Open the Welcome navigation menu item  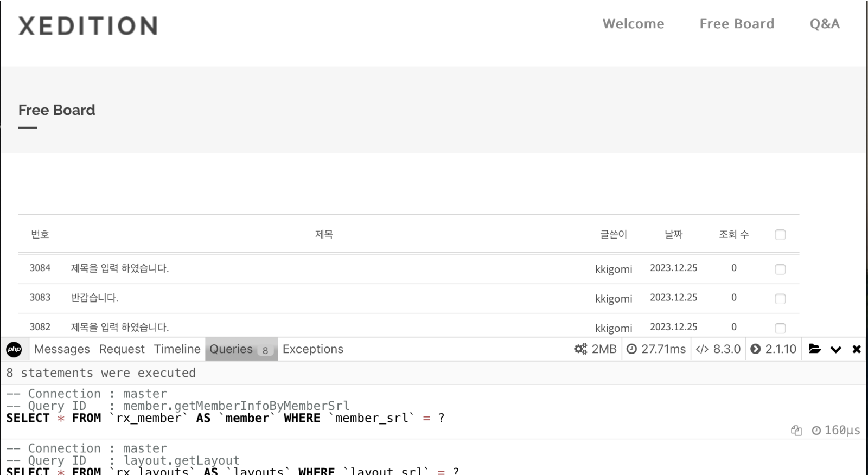point(633,24)
